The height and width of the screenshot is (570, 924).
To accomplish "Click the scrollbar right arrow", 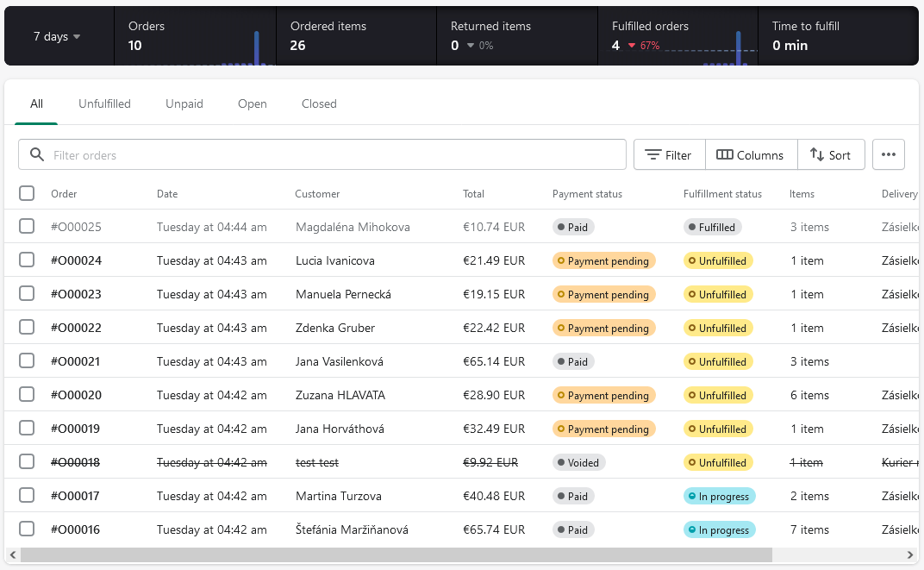I will (x=910, y=554).
